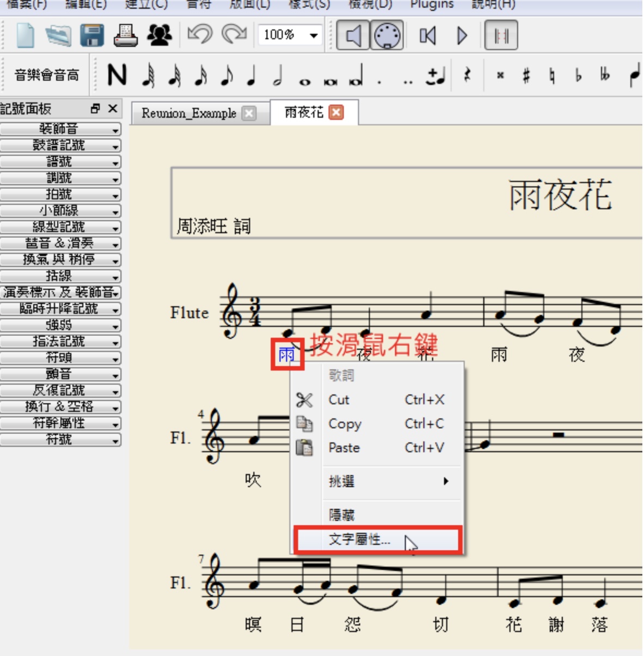Apply the double flat accidental
Viewport: 644px width, 656px height.
click(x=605, y=75)
